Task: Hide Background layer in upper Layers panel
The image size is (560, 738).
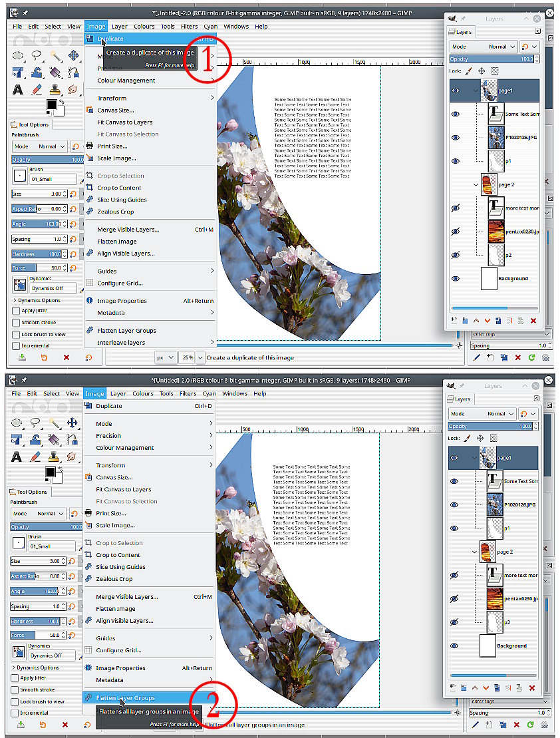Action: coord(455,279)
